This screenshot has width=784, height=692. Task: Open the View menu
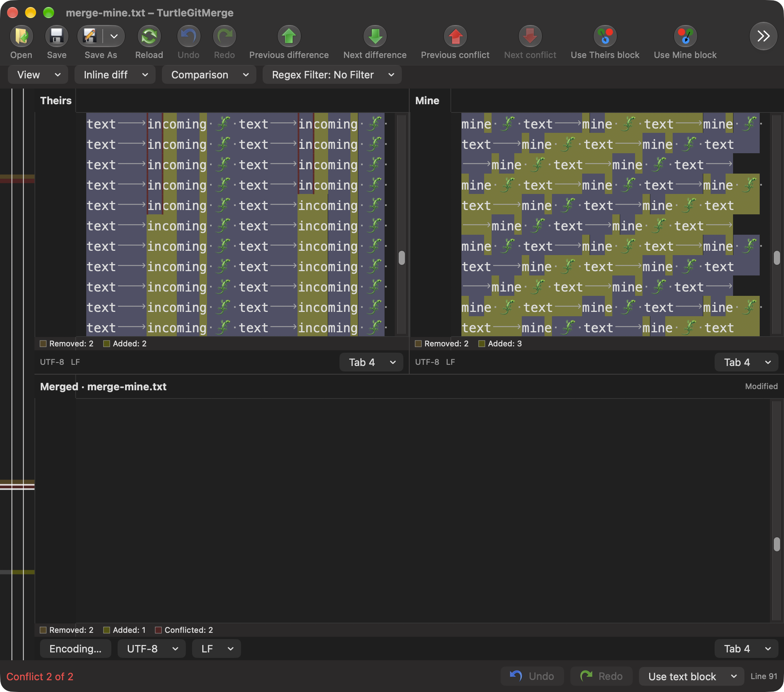tap(38, 75)
